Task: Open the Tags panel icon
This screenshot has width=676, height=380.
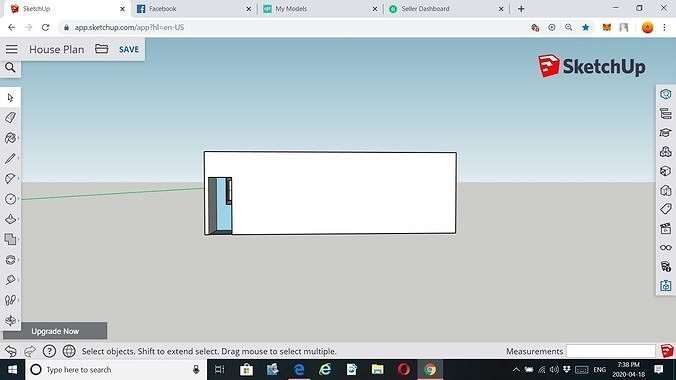Action: point(666,209)
